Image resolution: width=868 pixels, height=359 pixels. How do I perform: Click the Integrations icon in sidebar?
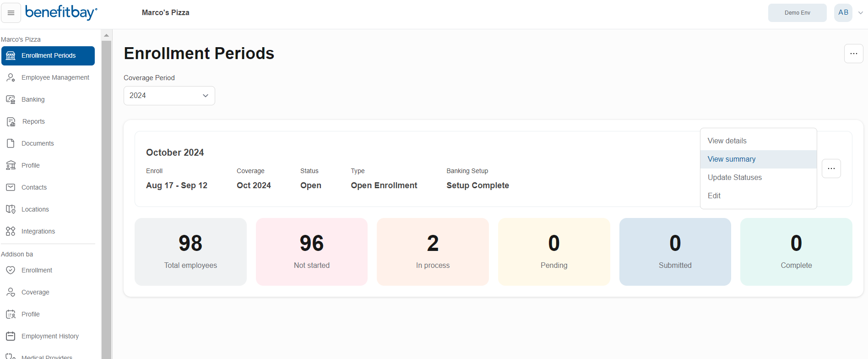pyautogui.click(x=11, y=231)
